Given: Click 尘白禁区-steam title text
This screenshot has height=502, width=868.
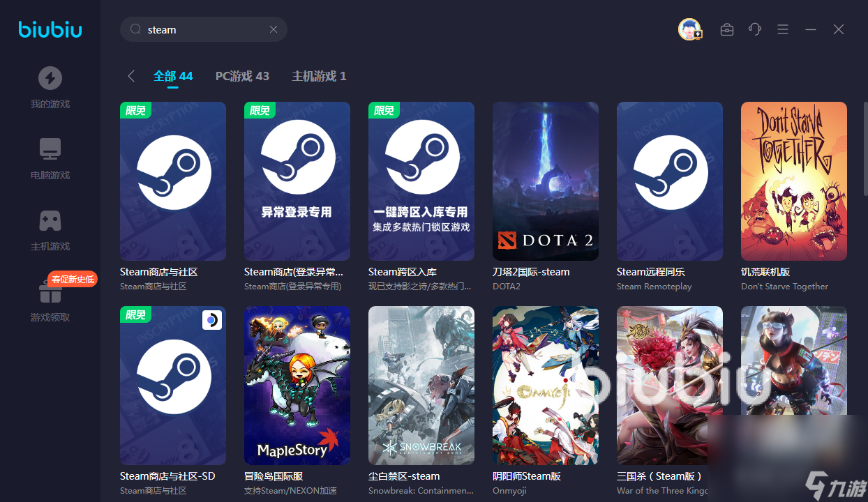Looking at the screenshot, I should click(404, 476).
